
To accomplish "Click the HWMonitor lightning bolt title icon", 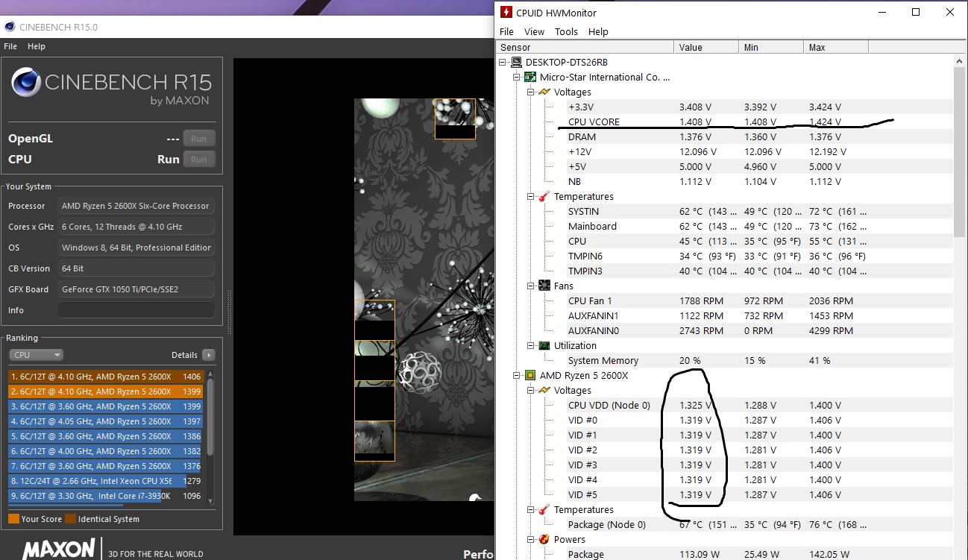I will click(x=506, y=12).
